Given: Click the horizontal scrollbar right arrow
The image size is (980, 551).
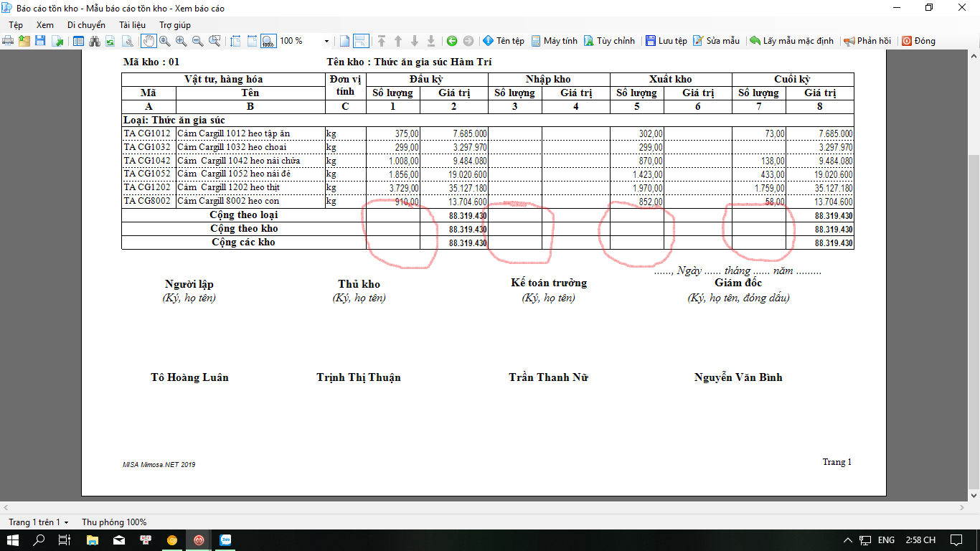Looking at the screenshot, I should coord(963,507).
